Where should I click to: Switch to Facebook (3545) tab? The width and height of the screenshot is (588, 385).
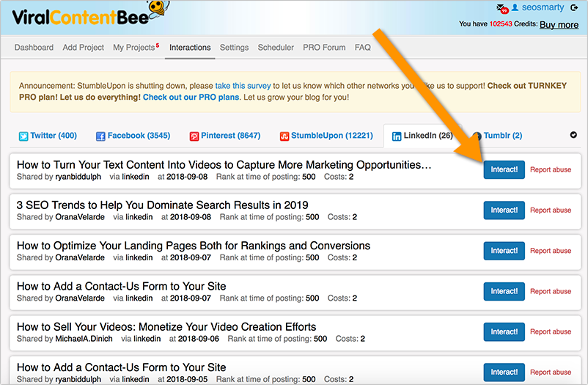point(133,136)
